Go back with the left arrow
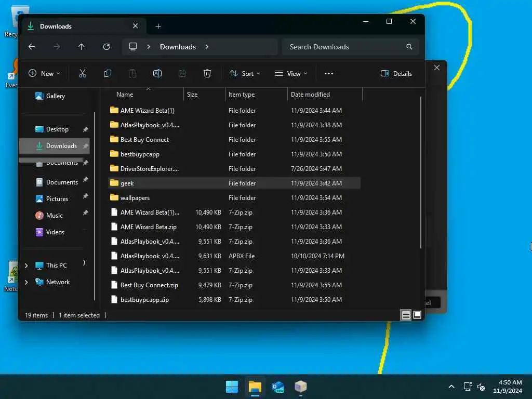Image resolution: width=532 pixels, height=399 pixels. 32,46
